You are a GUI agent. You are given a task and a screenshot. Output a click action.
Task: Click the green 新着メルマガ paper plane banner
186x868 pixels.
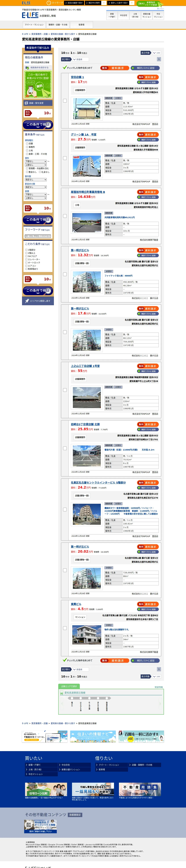[x=38, y=85]
